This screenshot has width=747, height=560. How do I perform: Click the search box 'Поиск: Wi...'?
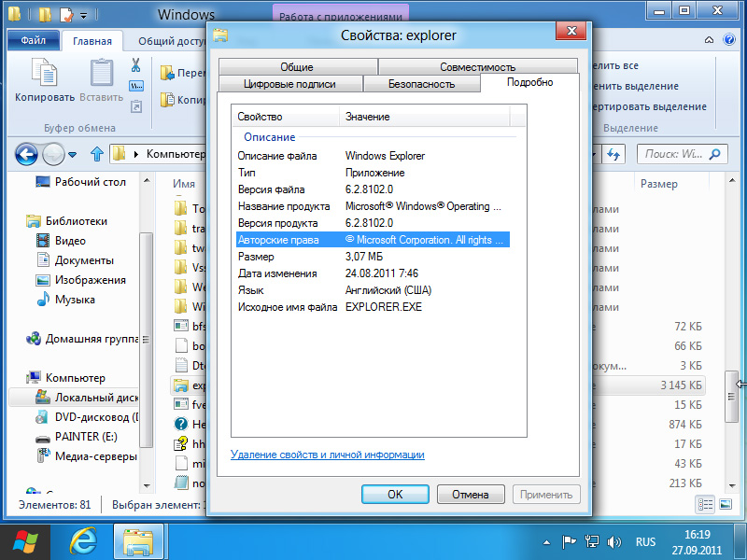(683, 154)
